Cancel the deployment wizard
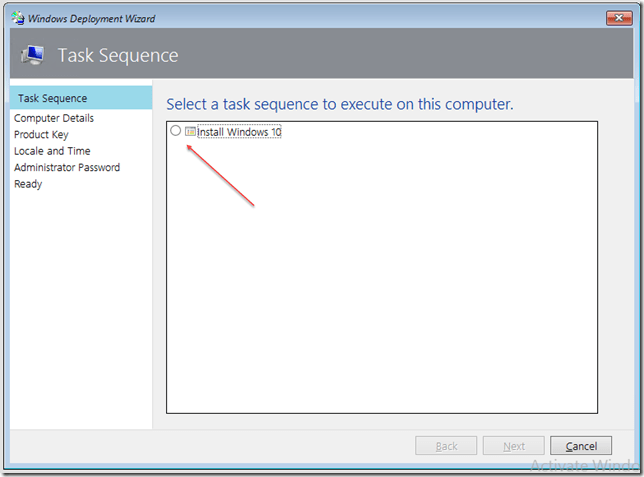Image resolution: width=644 pixels, height=477 pixels. (x=581, y=446)
